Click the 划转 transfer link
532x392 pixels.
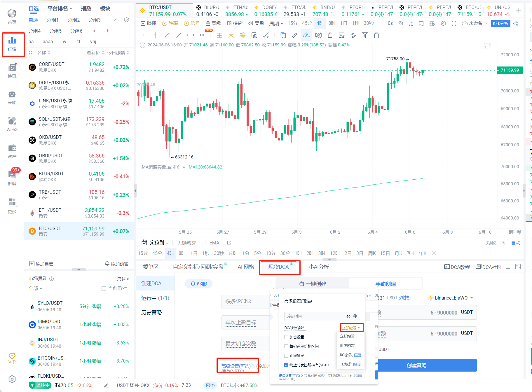click(404, 298)
